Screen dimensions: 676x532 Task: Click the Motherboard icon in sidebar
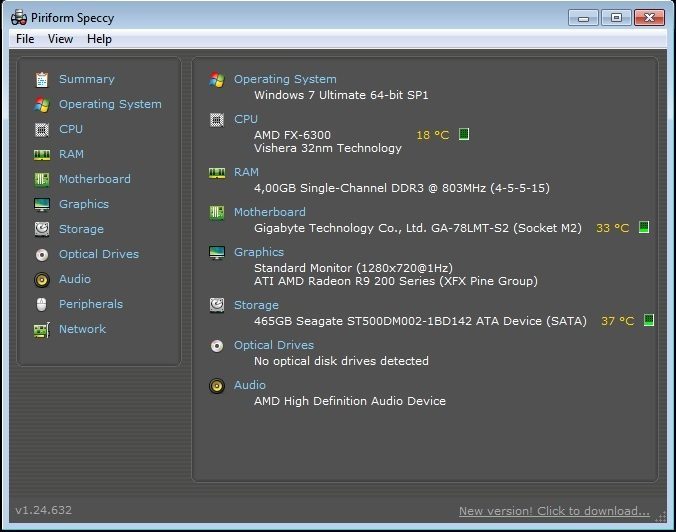pyautogui.click(x=42, y=179)
